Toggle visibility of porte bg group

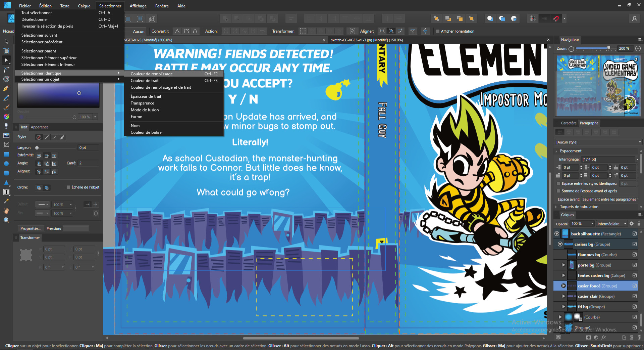pos(634,265)
